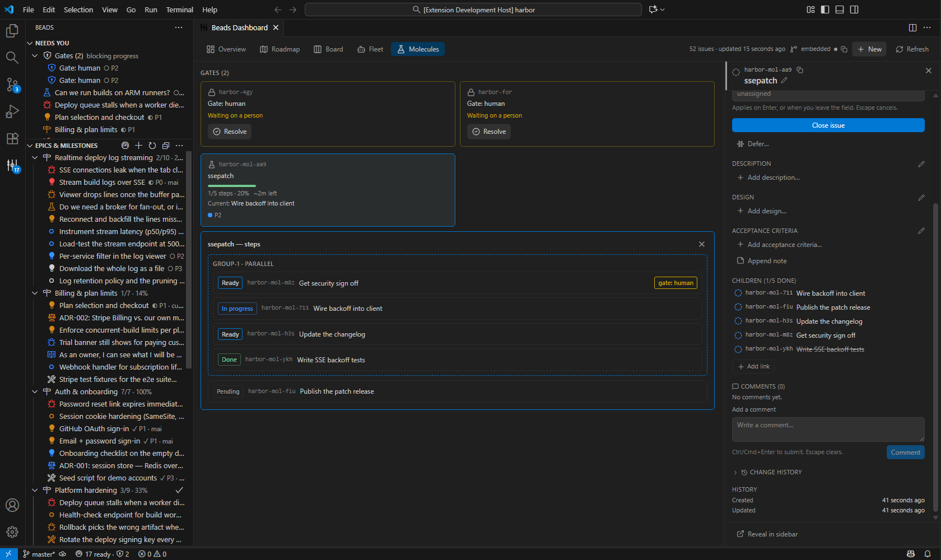The height and width of the screenshot is (560, 941).
Task: Open the Search view in activity bar
Action: [x=12, y=58]
